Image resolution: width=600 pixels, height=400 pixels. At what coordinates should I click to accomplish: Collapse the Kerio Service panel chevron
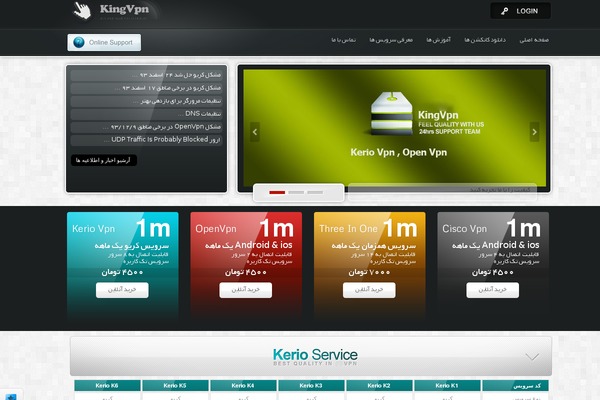pos(532,357)
